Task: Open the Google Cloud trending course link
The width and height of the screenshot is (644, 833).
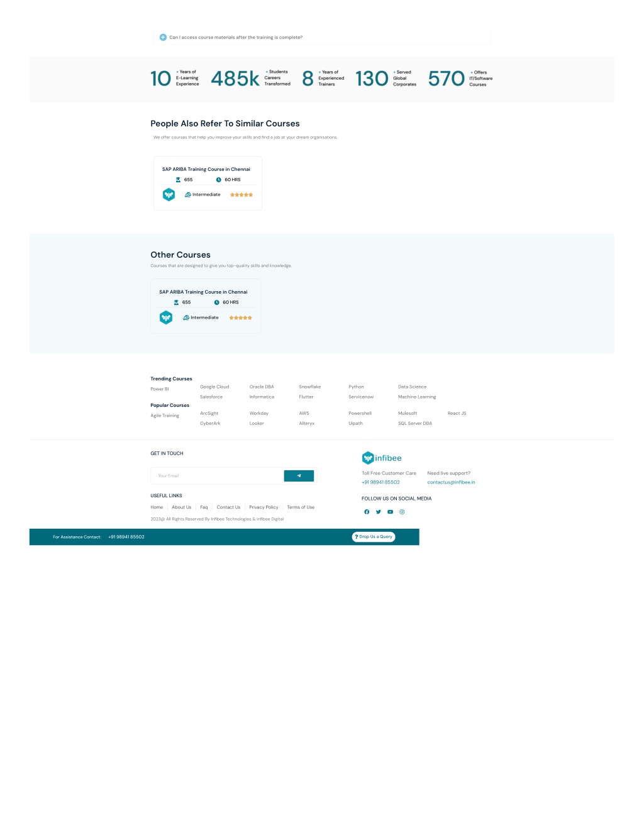Action: 214,387
